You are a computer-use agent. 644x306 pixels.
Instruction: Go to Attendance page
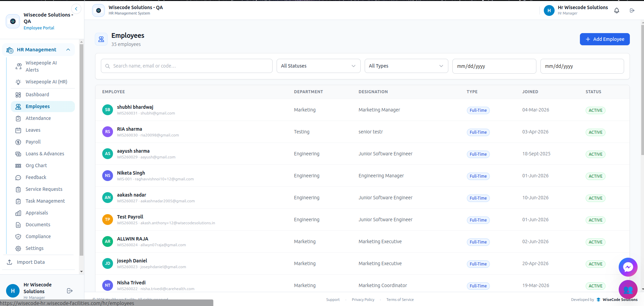(43, 118)
